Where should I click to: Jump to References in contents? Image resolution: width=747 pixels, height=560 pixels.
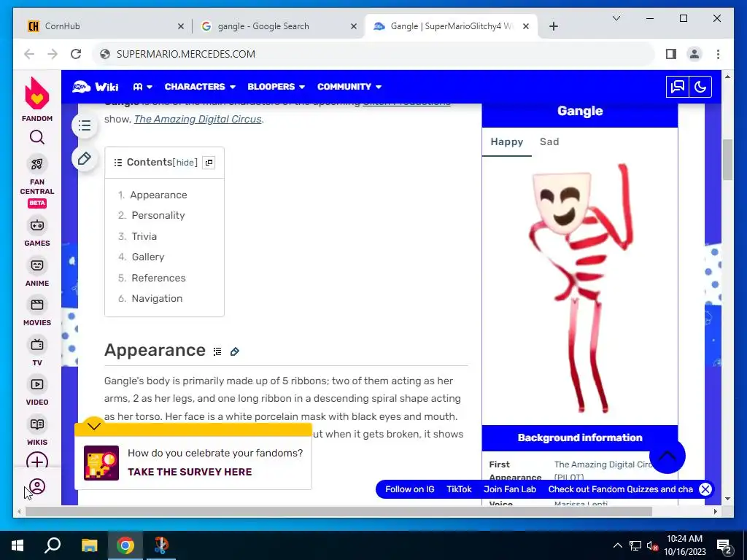point(158,278)
